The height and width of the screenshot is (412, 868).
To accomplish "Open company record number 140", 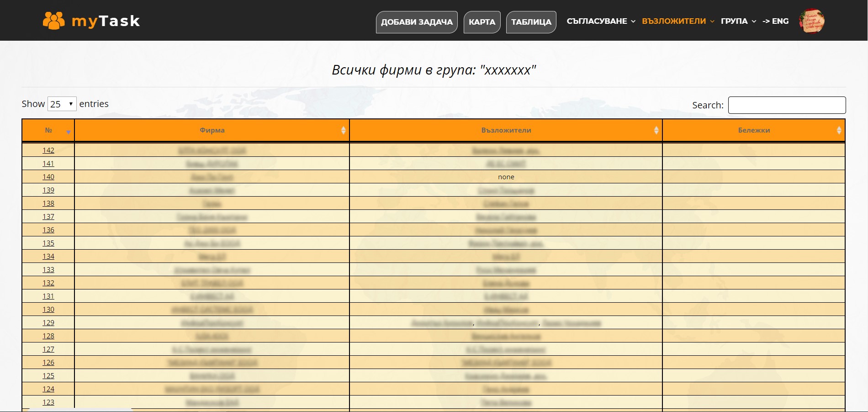I will click(x=48, y=177).
